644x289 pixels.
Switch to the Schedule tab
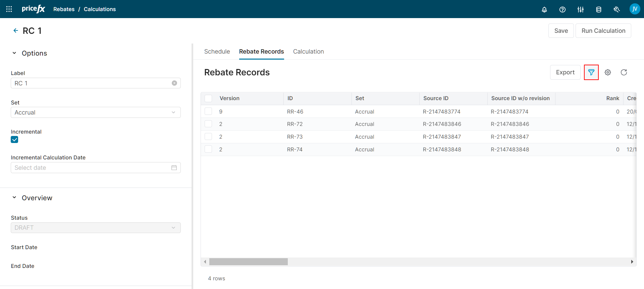(x=217, y=52)
